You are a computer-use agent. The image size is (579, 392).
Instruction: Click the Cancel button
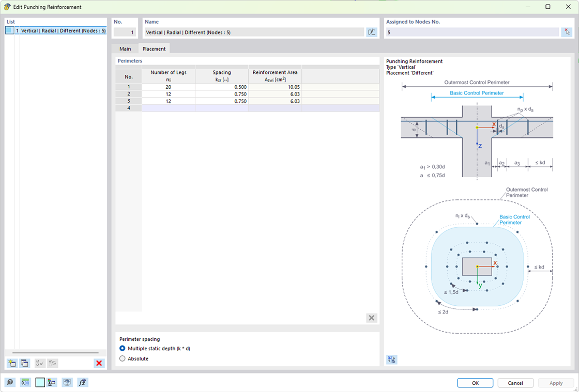pos(515,383)
